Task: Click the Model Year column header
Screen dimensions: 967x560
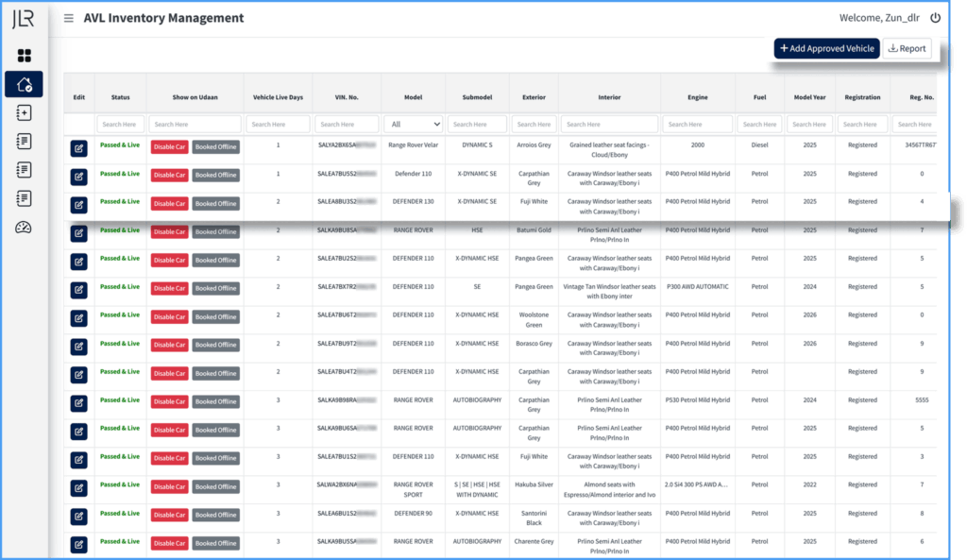Action: click(x=809, y=97)
